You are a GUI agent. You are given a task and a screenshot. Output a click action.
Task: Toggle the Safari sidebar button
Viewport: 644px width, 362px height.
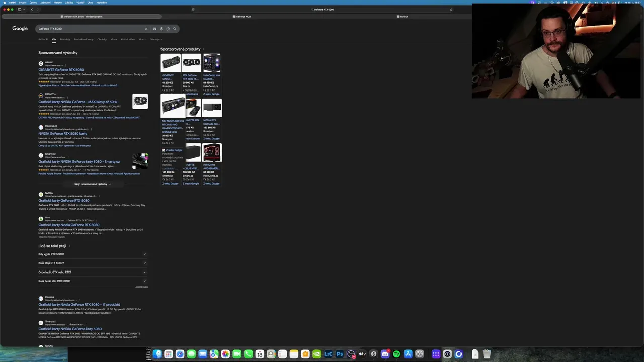tap(20, 9)
